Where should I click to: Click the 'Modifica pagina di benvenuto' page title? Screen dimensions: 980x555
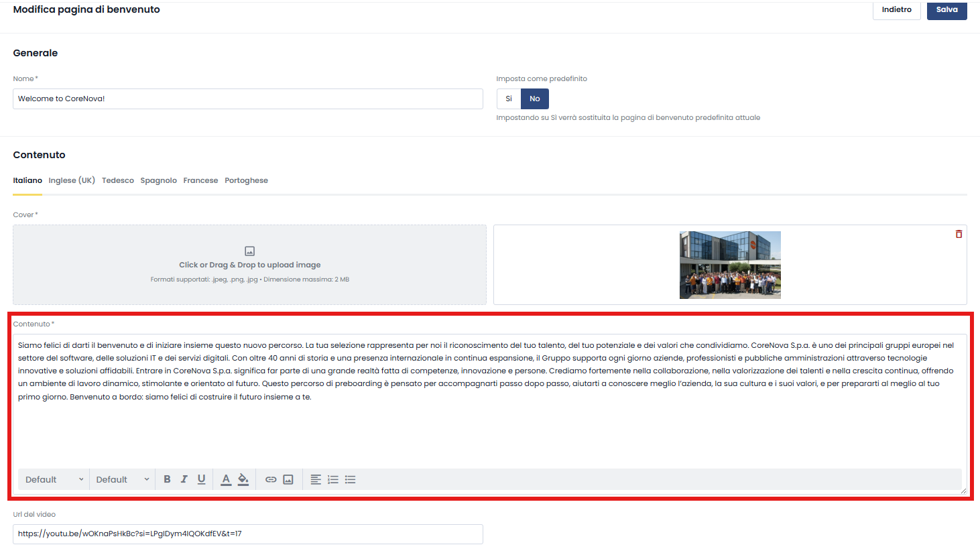[86, 9]
